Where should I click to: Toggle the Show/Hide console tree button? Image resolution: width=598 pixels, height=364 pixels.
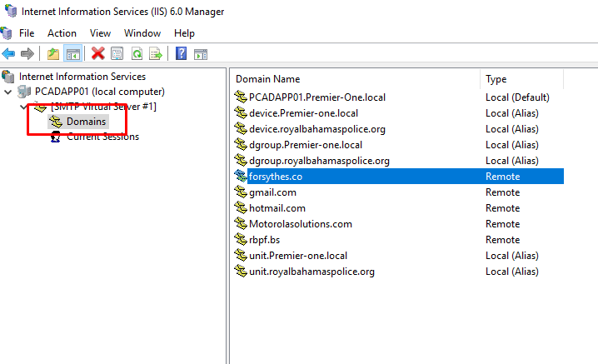(72, 54)
